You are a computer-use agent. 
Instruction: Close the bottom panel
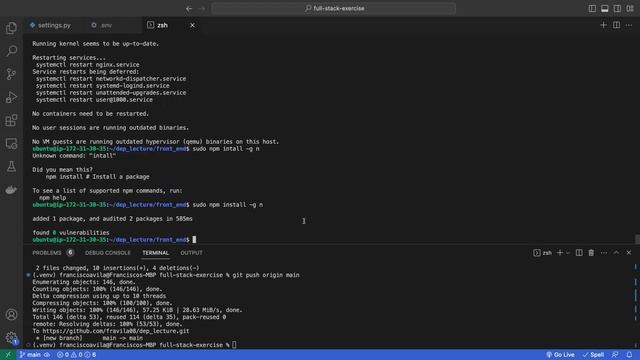point(629,253)
